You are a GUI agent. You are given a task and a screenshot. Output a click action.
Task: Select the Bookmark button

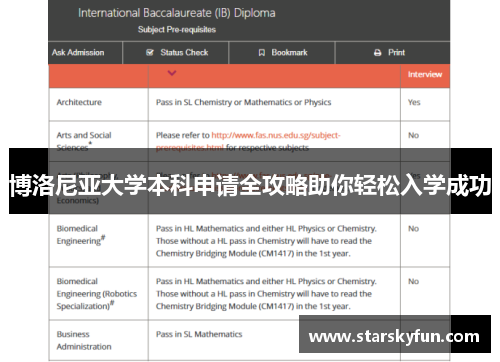pos(282,52)
